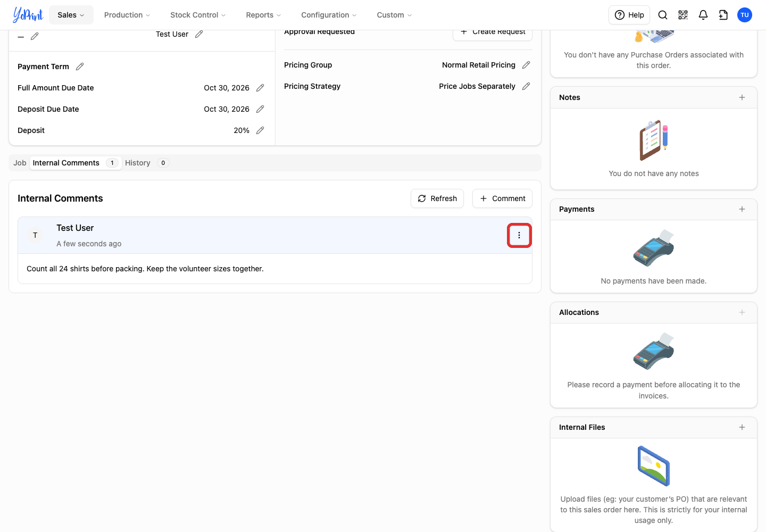Screen dimensions: 766x532
Task: Expand the Sales menu
Action: click(71, 15)
